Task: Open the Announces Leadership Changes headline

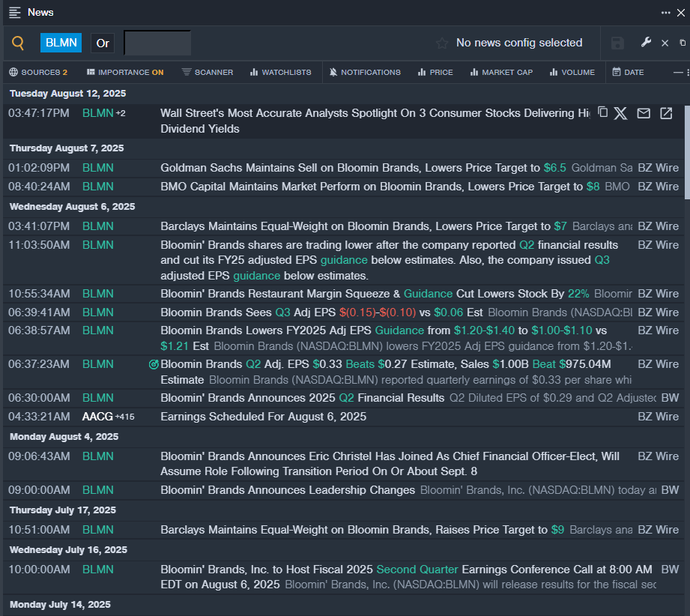Action: point(288,490)
